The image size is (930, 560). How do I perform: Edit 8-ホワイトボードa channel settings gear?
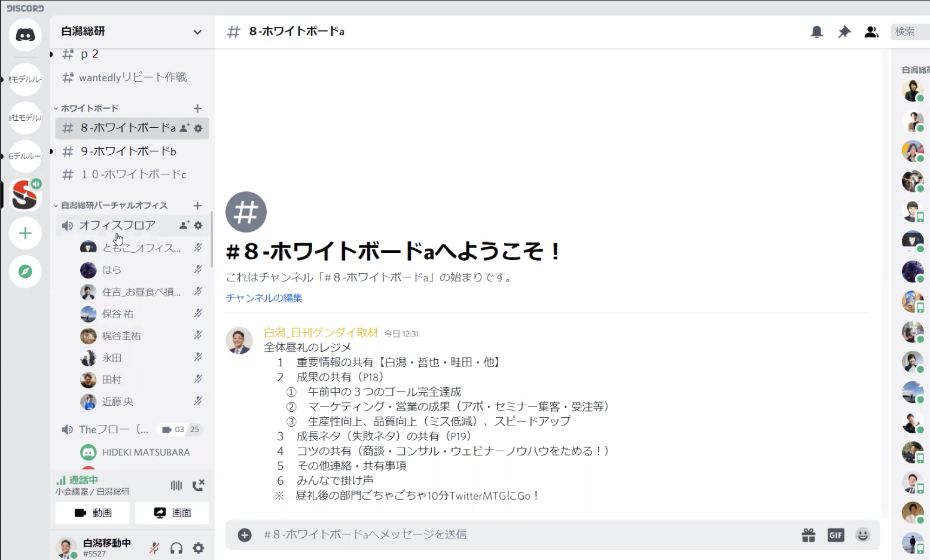[x=199, y=128]
